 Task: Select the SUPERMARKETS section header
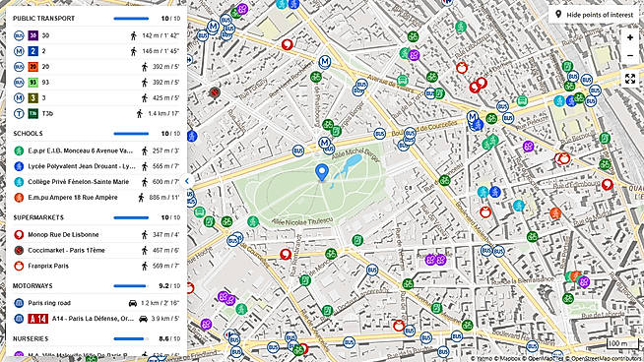(x=38, y=217)
